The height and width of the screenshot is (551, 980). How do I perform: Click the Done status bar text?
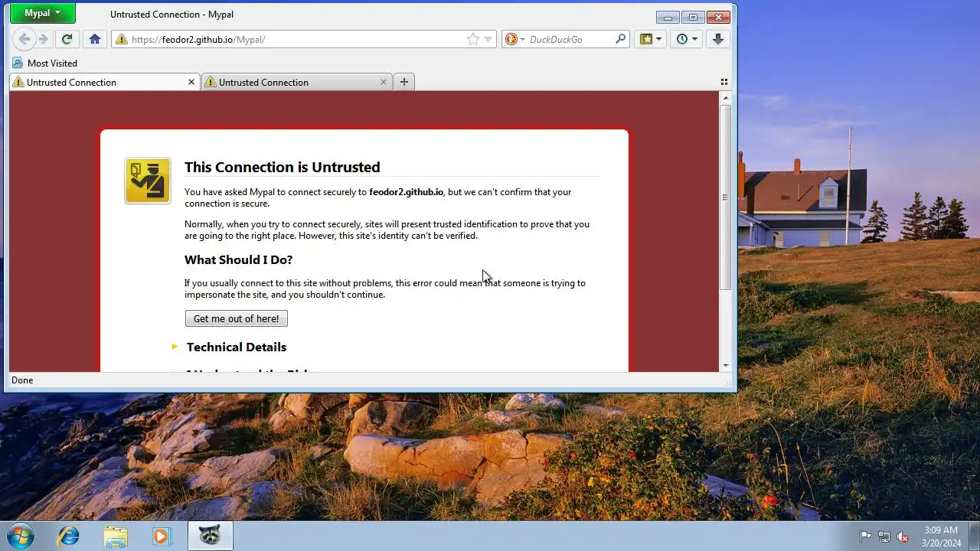click(x=22, y=380)
